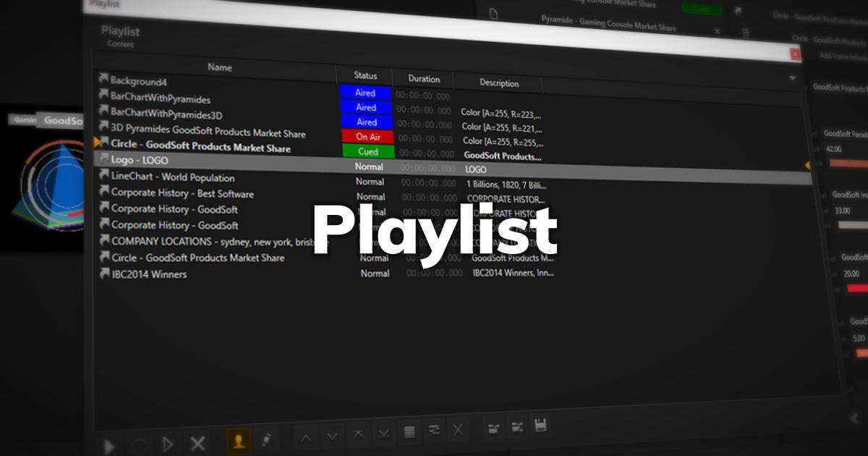Click the Aired status of Background4
Screen dimensions: 868x456
(365, 93)
